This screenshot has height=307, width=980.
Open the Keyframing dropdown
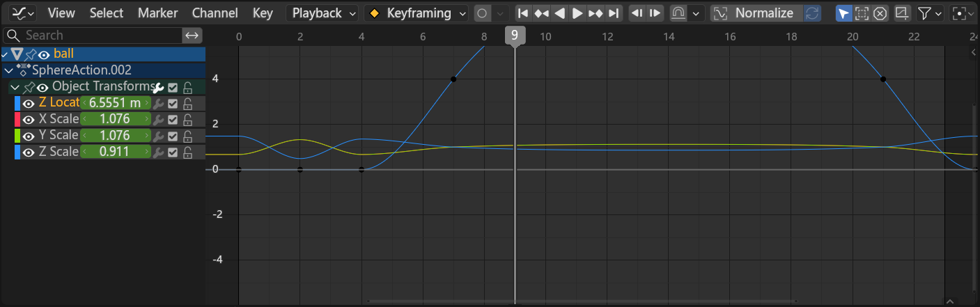(417, 13)
